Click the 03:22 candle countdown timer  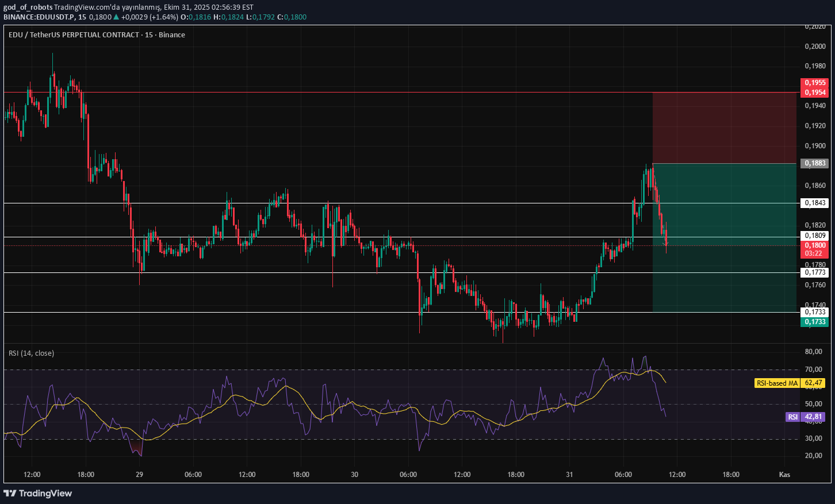(x=813, y=253)
